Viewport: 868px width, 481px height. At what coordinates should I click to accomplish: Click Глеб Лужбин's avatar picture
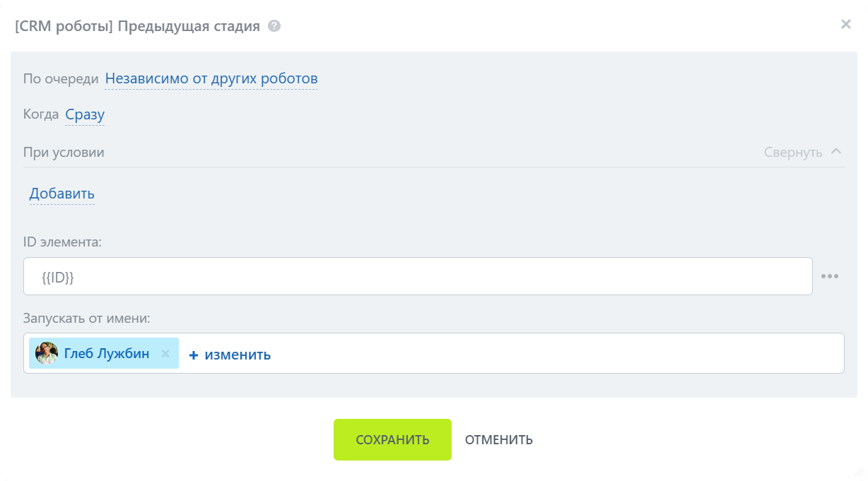click(47, 353)
